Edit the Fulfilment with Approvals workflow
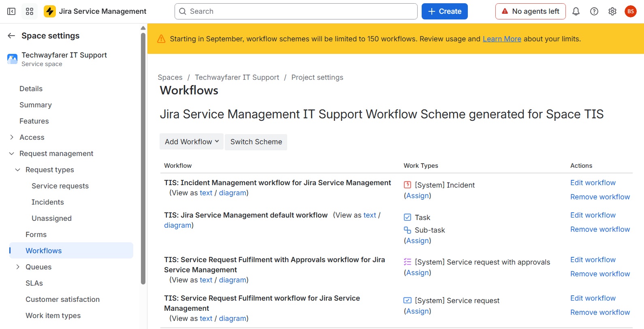Viewport: 644px width, 329px height. pos(593,260)
